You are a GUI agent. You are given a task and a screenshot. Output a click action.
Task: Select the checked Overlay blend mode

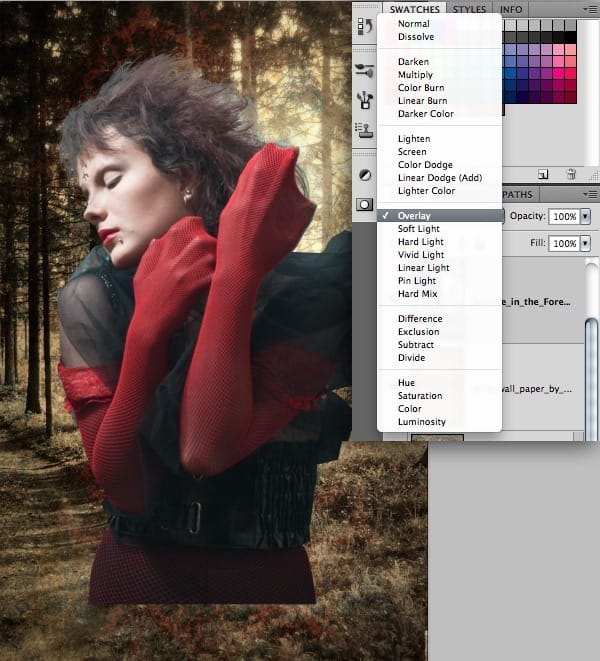(439, 216)
